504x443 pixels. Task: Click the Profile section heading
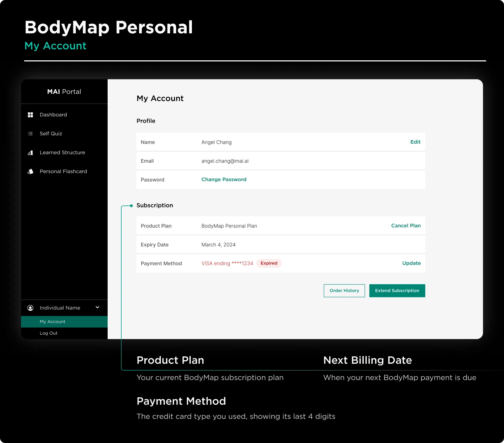pos(146,121)
